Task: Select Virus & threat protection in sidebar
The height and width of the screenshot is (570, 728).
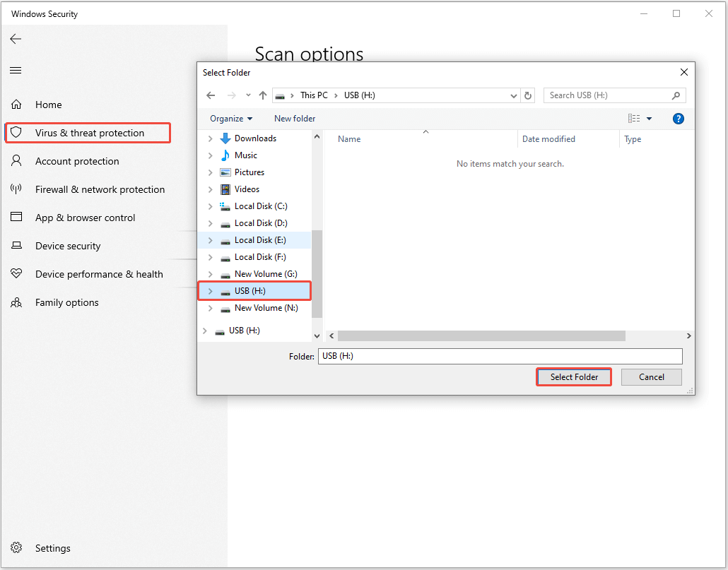Action: (88, 132)
